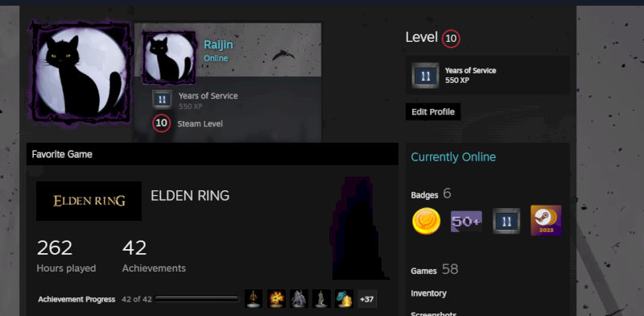Click the Steam Level 10 circle in miniprofile
The width and height of the screenshot is (644, 316).
click(162, 123)
